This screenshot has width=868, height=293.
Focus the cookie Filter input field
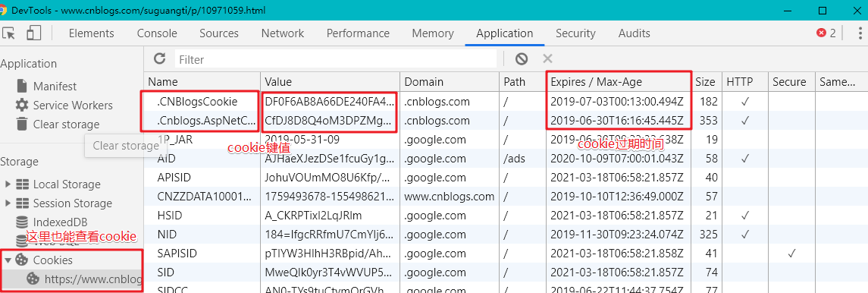(x=336, y=59)
